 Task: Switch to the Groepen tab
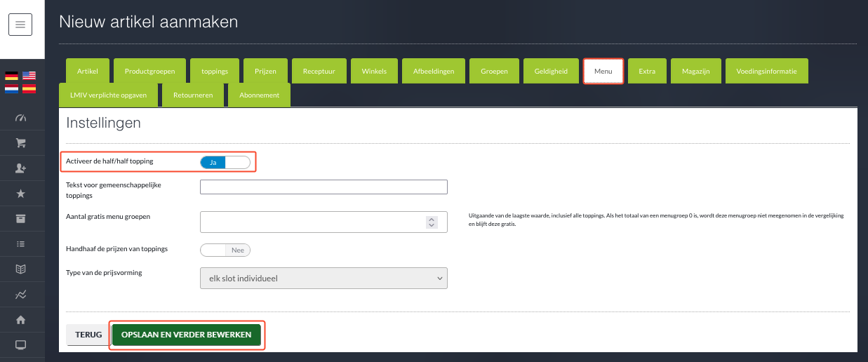[x=495, y=72]
